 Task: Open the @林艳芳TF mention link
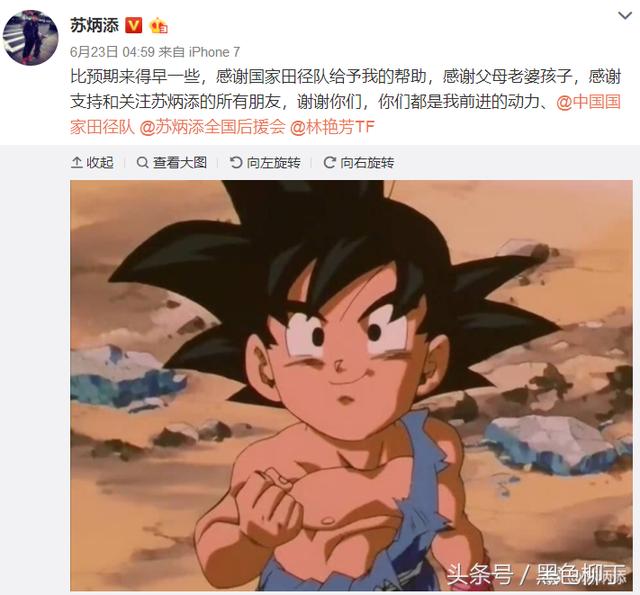[332, 127]
